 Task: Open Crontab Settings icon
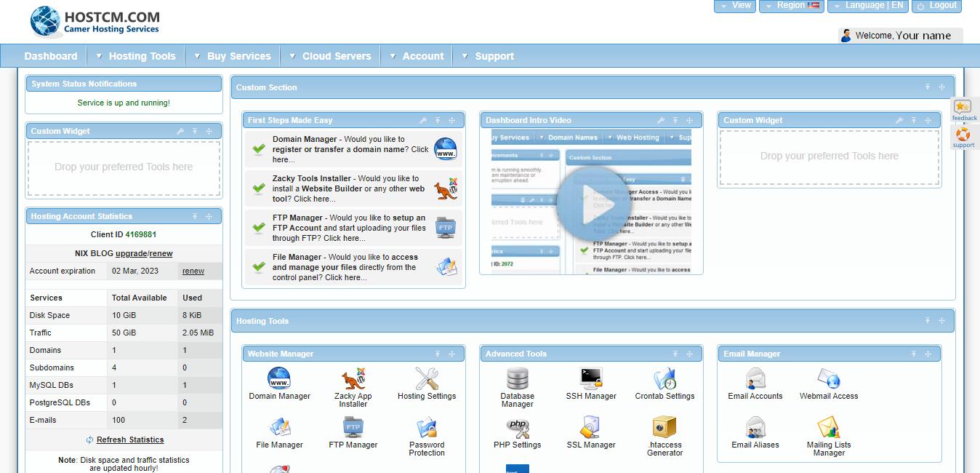coord(664,378)
